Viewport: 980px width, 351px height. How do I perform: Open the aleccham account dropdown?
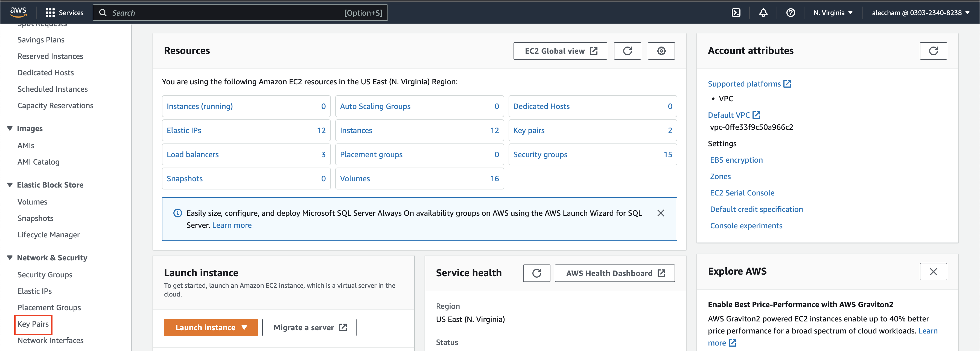coord(920,13)
